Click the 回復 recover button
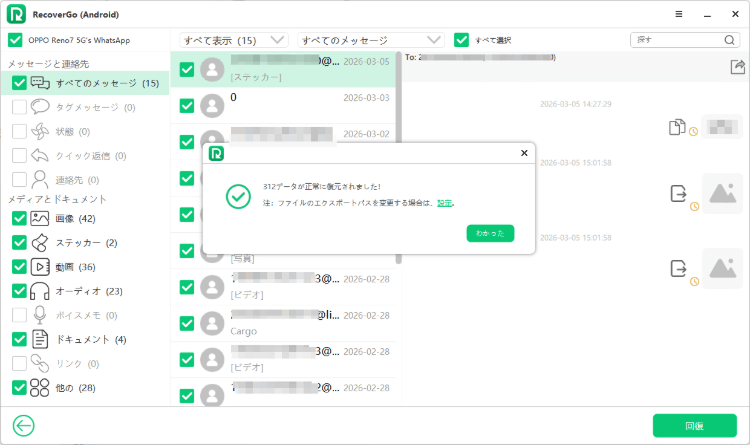Screen dimensions: 750x445 (695, 425)
